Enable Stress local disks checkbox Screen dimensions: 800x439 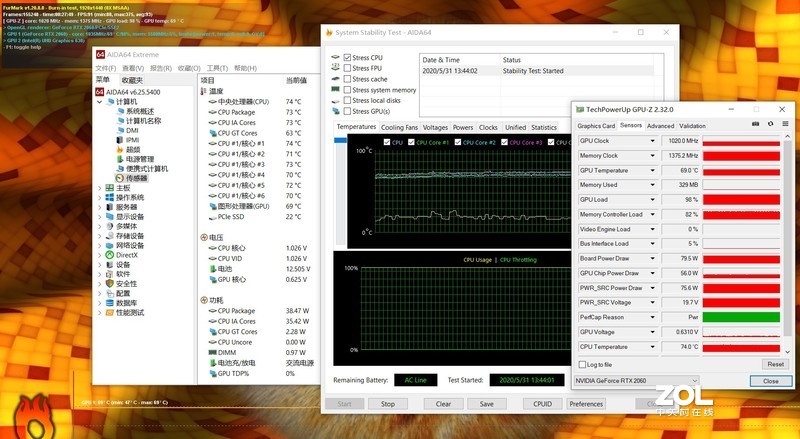(347, 101)
